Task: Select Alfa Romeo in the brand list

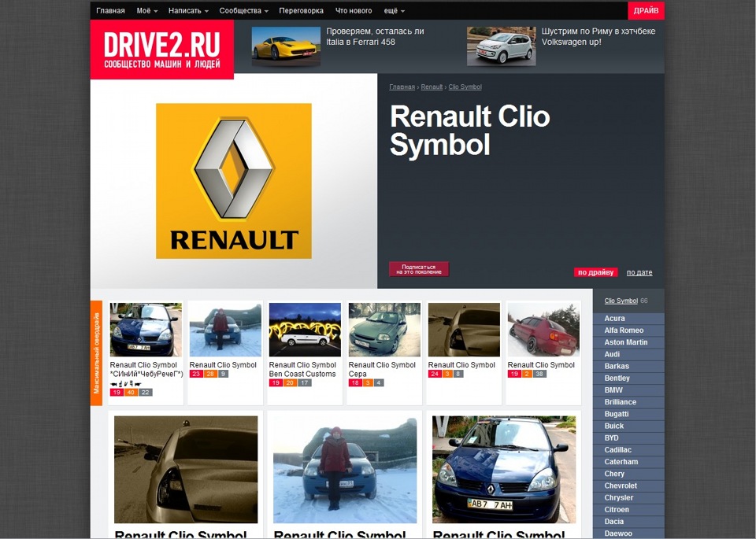Action: coord(628,330)
